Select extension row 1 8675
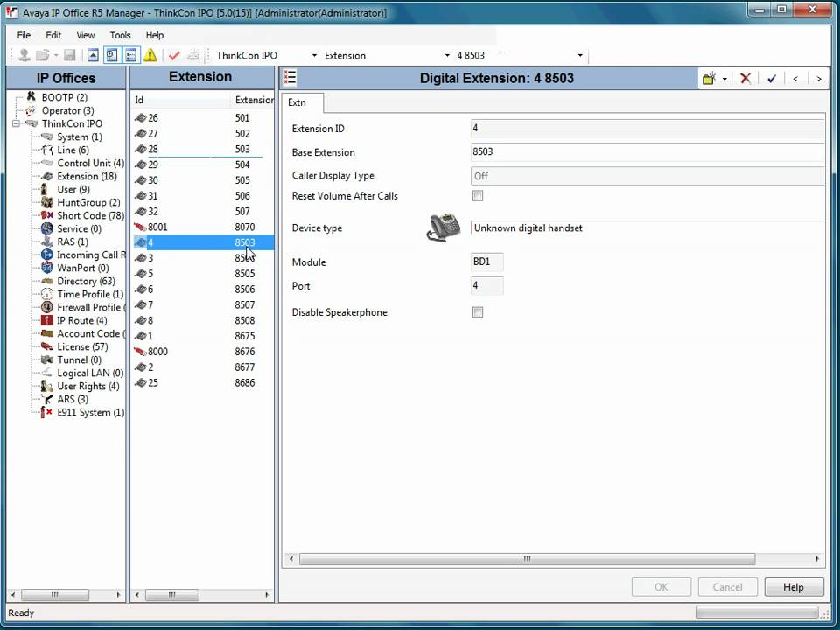The height and width of the screenshot is (630, 840). 202,336
